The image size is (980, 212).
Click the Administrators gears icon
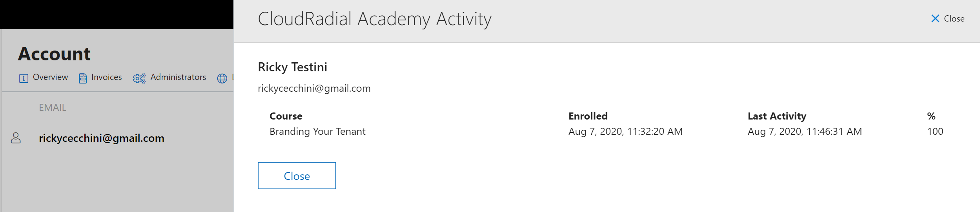[x=139, y=78]
